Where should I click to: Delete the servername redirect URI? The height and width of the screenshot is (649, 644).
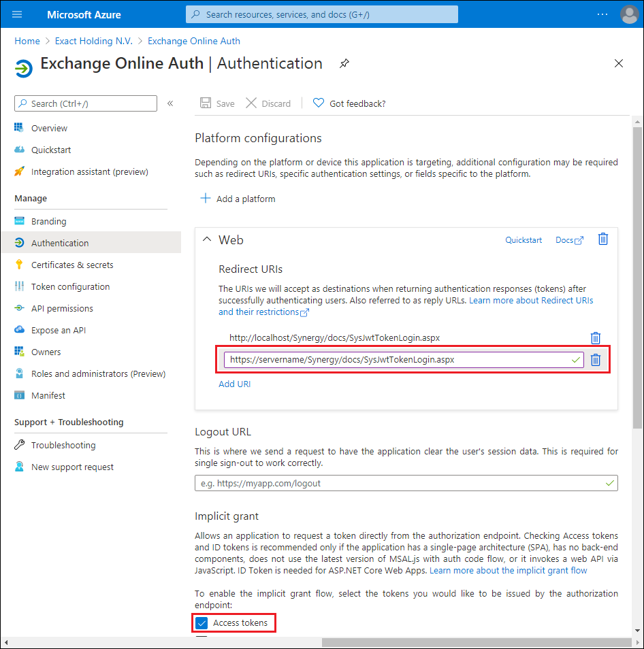click(595, 360)
